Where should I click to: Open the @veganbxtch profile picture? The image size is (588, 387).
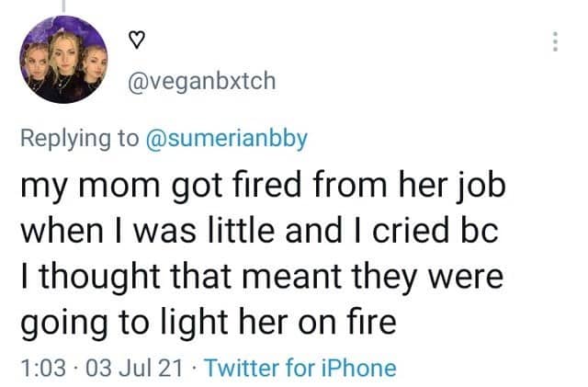(63, 64)
